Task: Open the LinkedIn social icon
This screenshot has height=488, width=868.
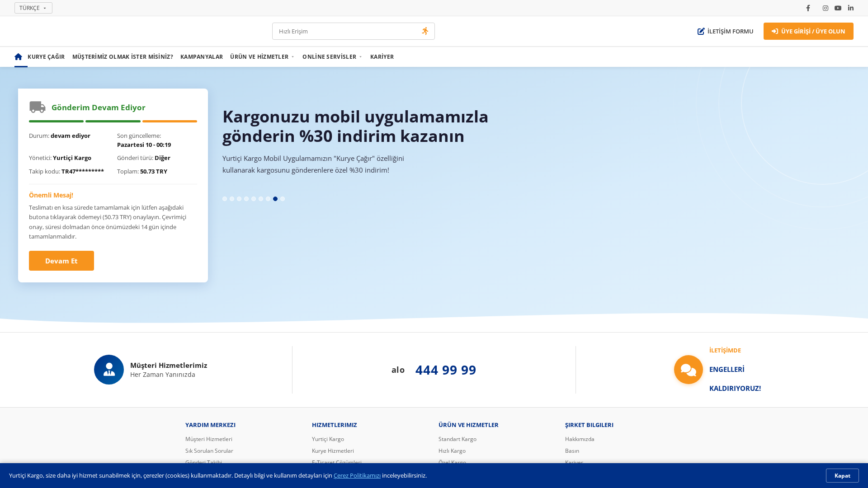Action: [851, 8]
